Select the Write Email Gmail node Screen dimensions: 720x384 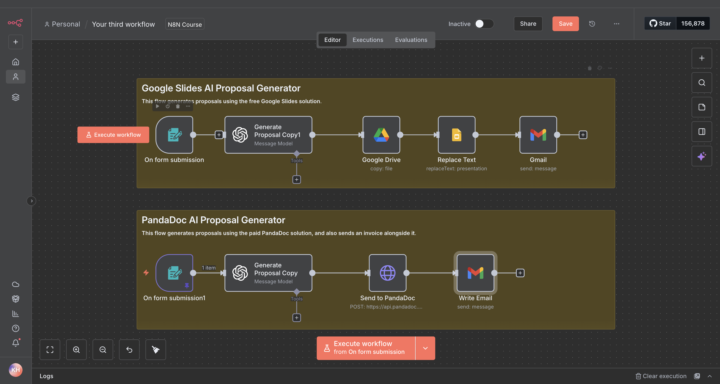(x=475, y=273)
